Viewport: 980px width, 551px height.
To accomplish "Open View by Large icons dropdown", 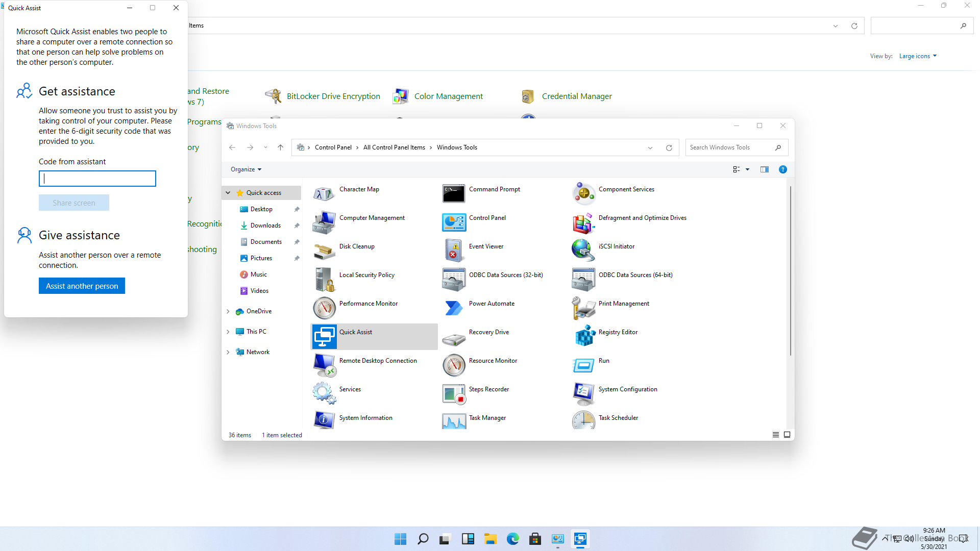I will tap(918, 56).
